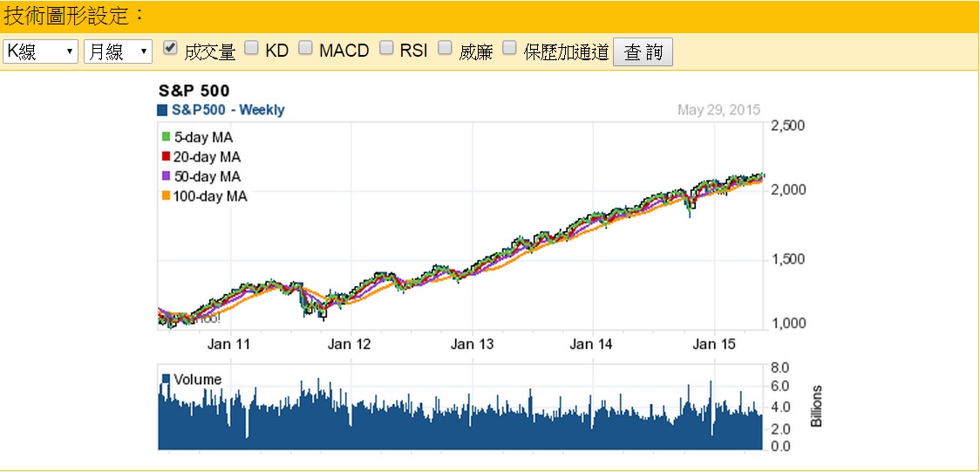Uncheck the 成交量 checkbox
This screenshot has height=473, width=980.
point(170,48)
